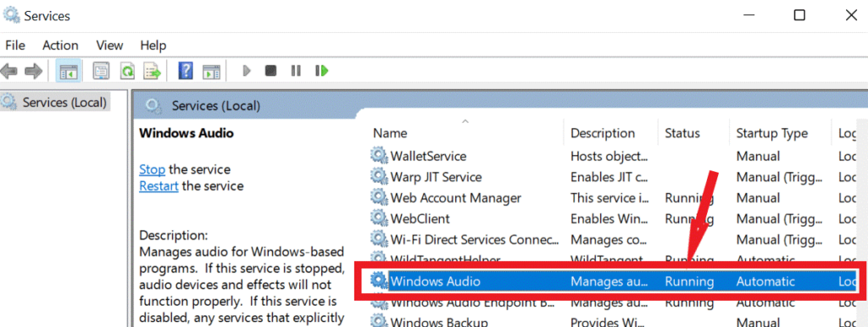Viewport: 868px width, 327px height.
Task: Maximize the Services window
Action: tap(799, 15)
